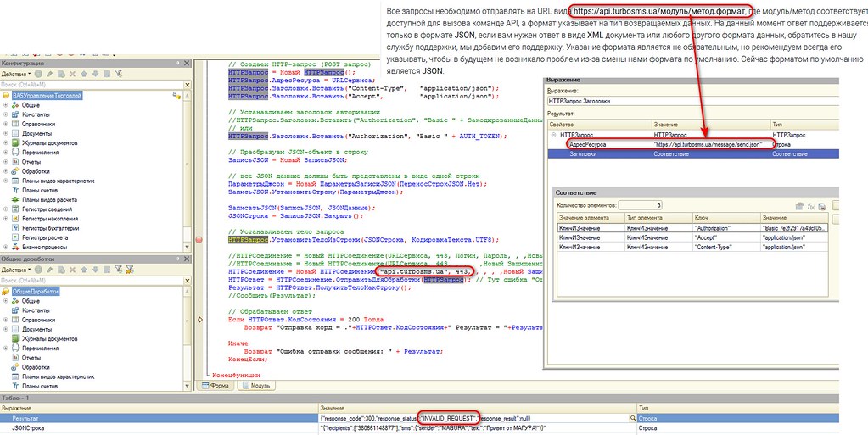
Task: Switch to the Модуль tab
Action: 255,385
